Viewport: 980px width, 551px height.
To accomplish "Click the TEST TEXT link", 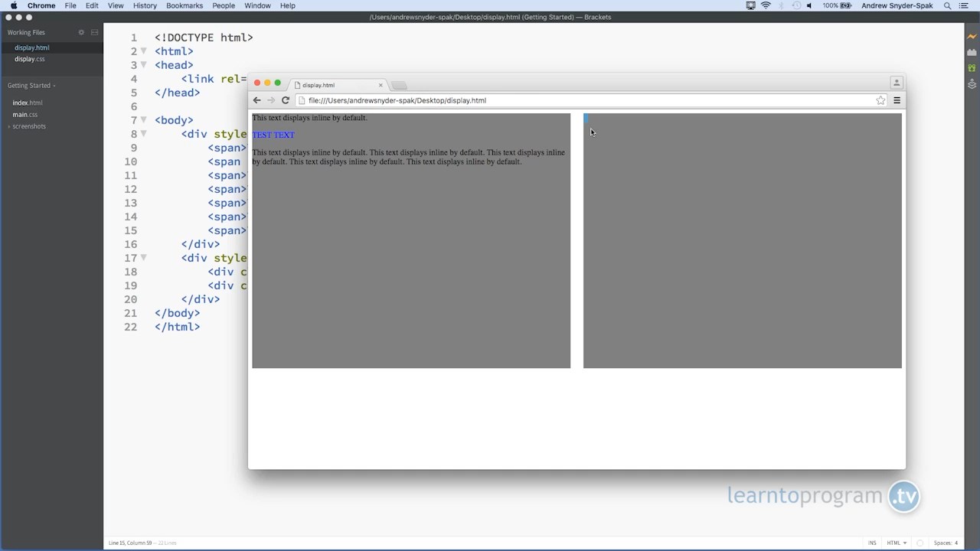I will point(273,135).
